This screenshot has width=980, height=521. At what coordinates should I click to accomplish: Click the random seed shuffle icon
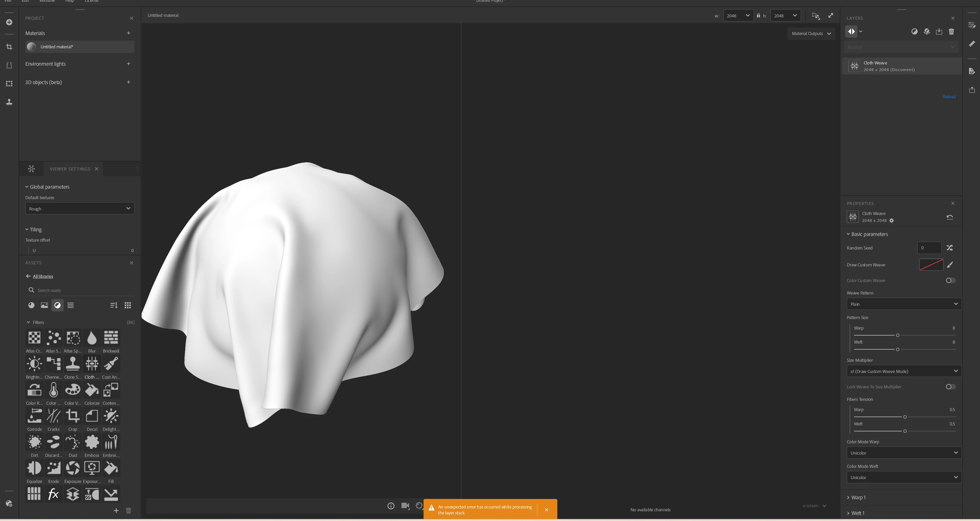click(950, 248)
